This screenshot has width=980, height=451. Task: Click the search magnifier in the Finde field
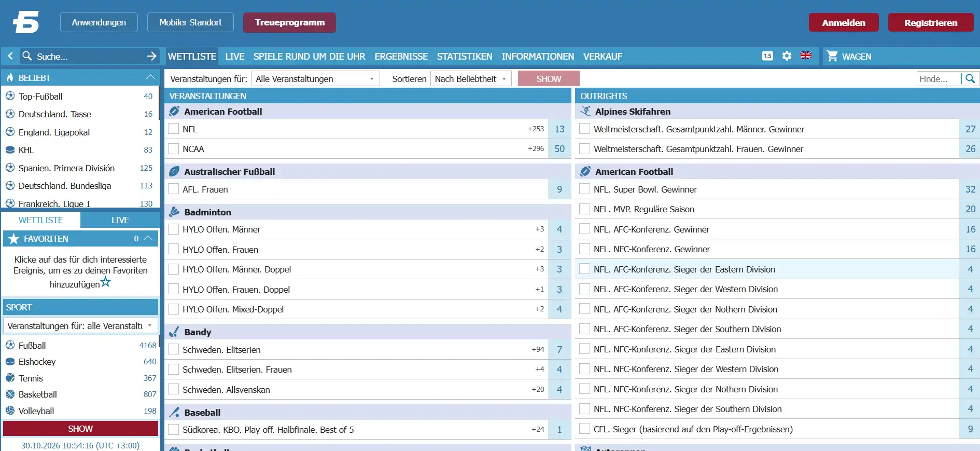point(970,79)
